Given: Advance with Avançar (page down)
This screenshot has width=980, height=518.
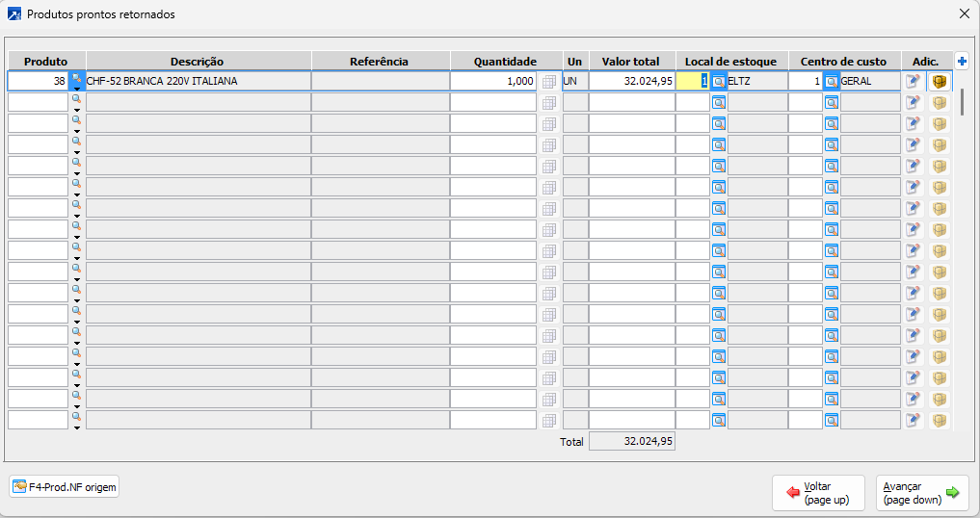Looking at the screenshot, I should [x=922, y=493].
